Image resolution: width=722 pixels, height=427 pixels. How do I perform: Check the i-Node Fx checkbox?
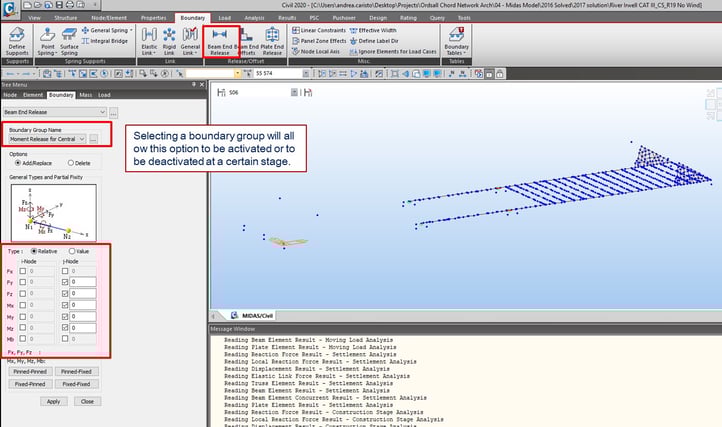click(x=23, y=271)
